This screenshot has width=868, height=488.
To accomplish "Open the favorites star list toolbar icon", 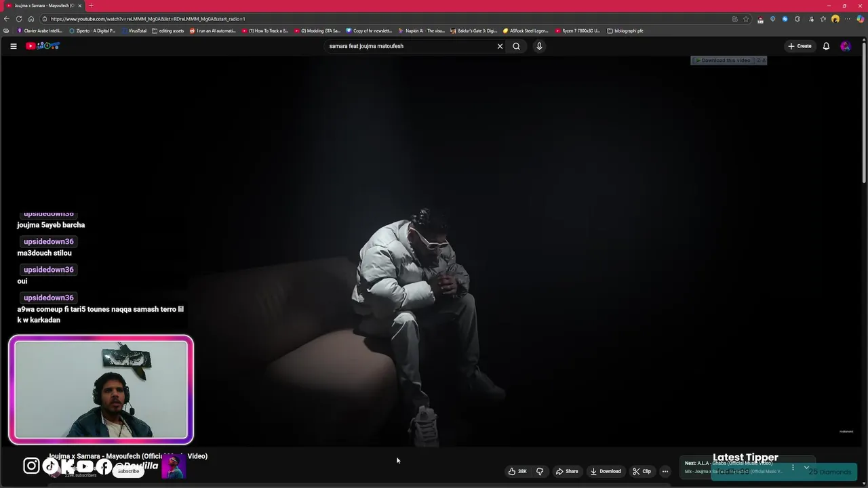I will click(x=823, y=19).
